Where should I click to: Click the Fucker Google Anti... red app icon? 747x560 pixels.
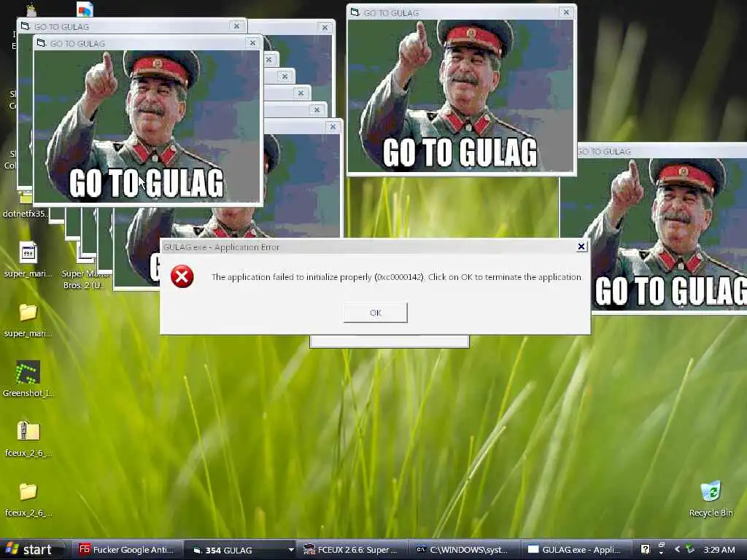click(85, 549)
